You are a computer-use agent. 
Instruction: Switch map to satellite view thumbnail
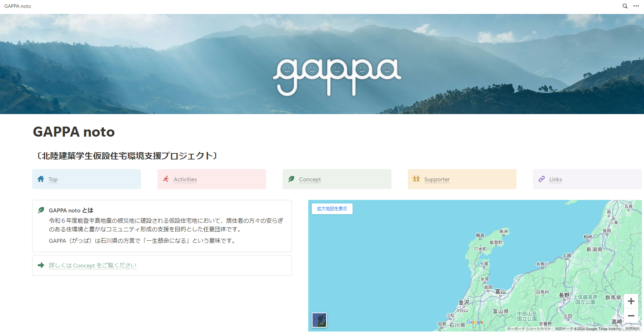319,320
